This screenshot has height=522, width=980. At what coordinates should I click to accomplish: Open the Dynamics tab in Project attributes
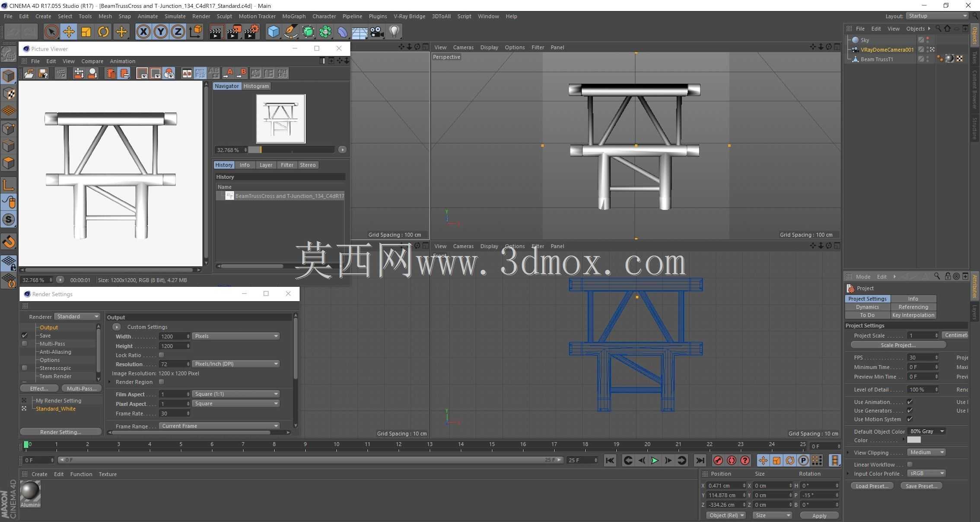coord(867,307)
